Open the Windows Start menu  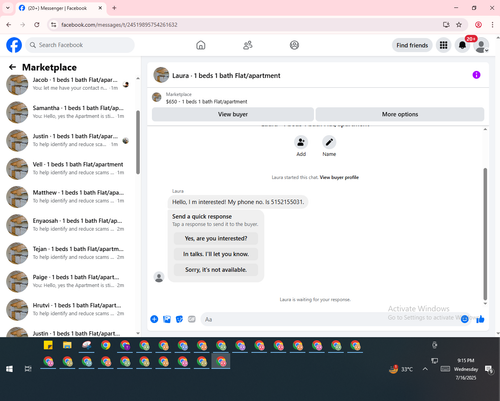coord(9,369)
